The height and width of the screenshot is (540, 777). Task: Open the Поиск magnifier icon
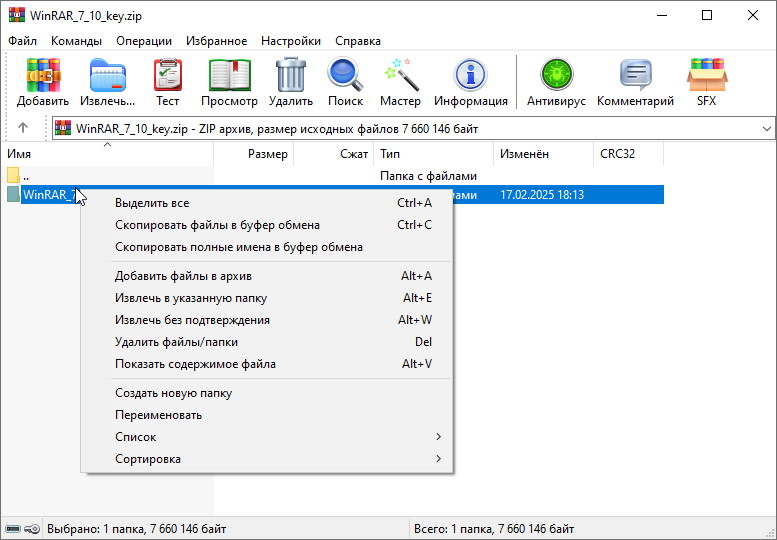[345, 74]
